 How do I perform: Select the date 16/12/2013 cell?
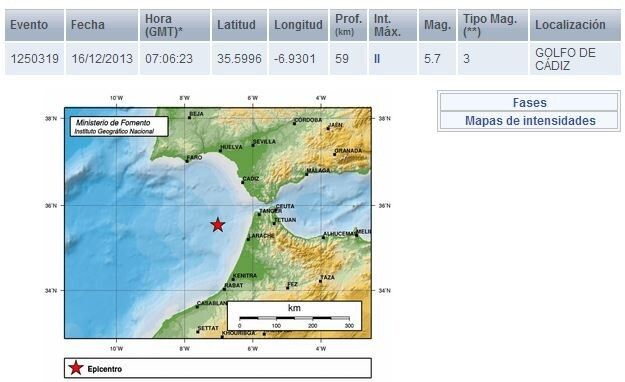(102, 59)
